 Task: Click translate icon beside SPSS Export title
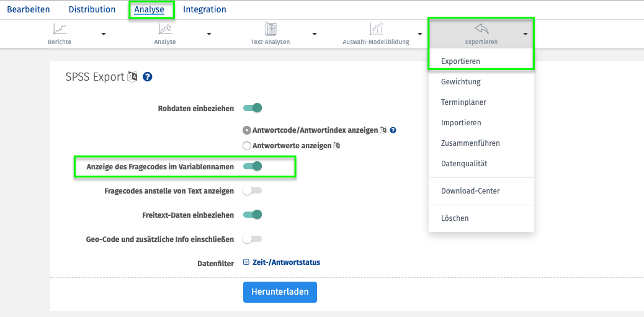(x=133, y=76)
